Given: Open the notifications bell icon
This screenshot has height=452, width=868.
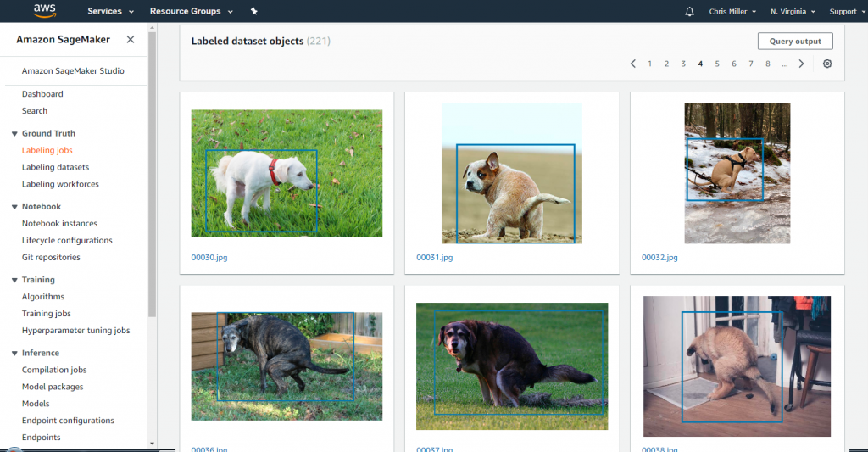Looking at the screenshot, I should point(689,11).
